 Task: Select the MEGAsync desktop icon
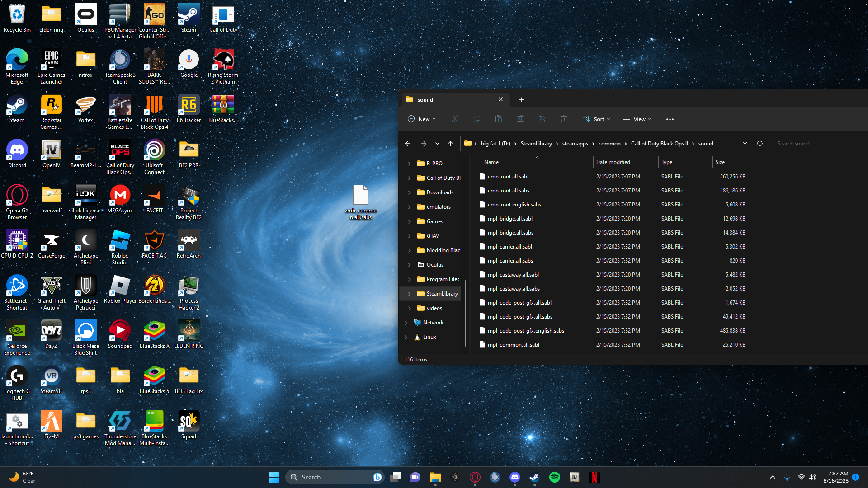point(120,199)
